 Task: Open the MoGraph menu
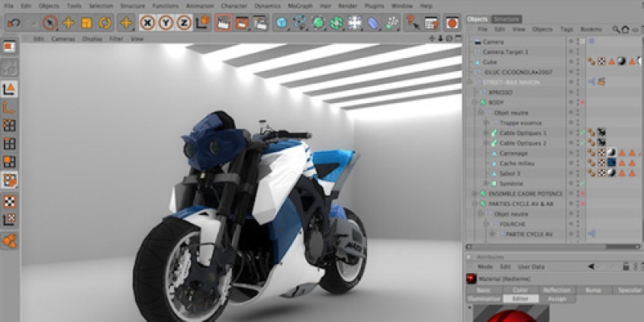point(299,6)
